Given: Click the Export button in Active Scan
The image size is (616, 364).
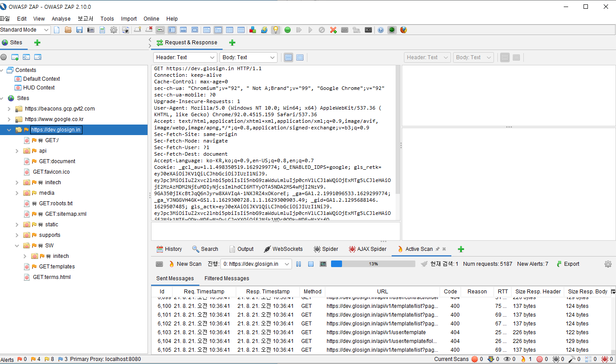Looking at the screenshot, I should point(568,264).
